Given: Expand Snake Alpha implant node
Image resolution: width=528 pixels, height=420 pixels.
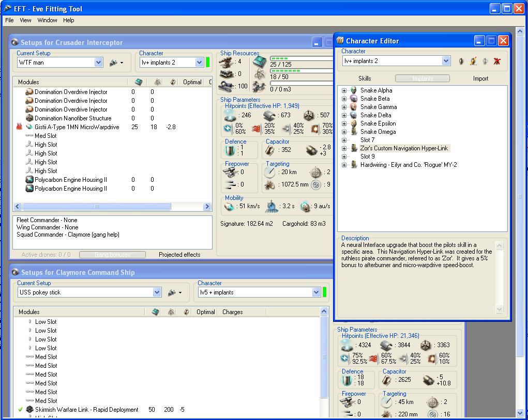Looking at the screenshot, I should 344,90.
